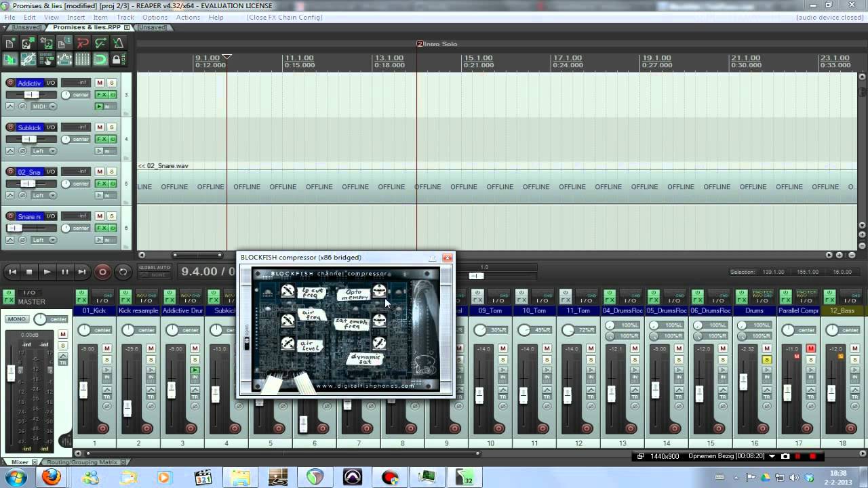Screen dimensions: 868x488
Task: Open the Left input dropdown on 02_Sna track
Action: click(x=43, y=195)
